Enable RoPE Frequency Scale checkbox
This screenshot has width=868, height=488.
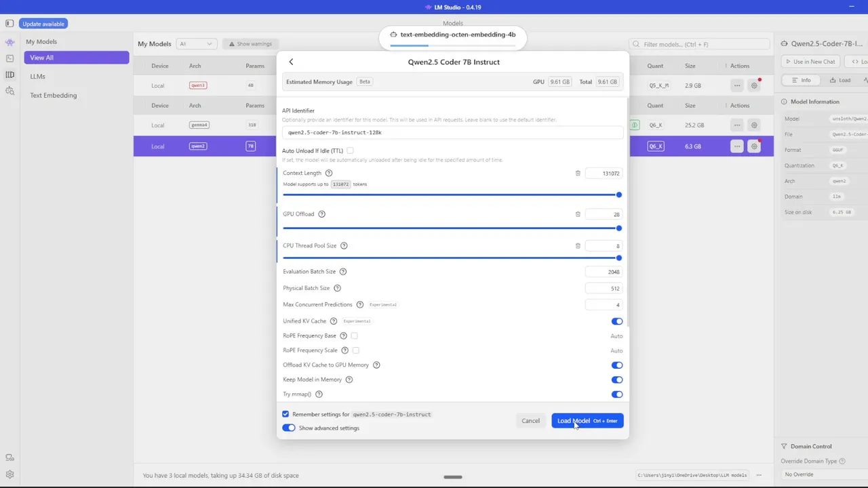click(x=355, y=350)
